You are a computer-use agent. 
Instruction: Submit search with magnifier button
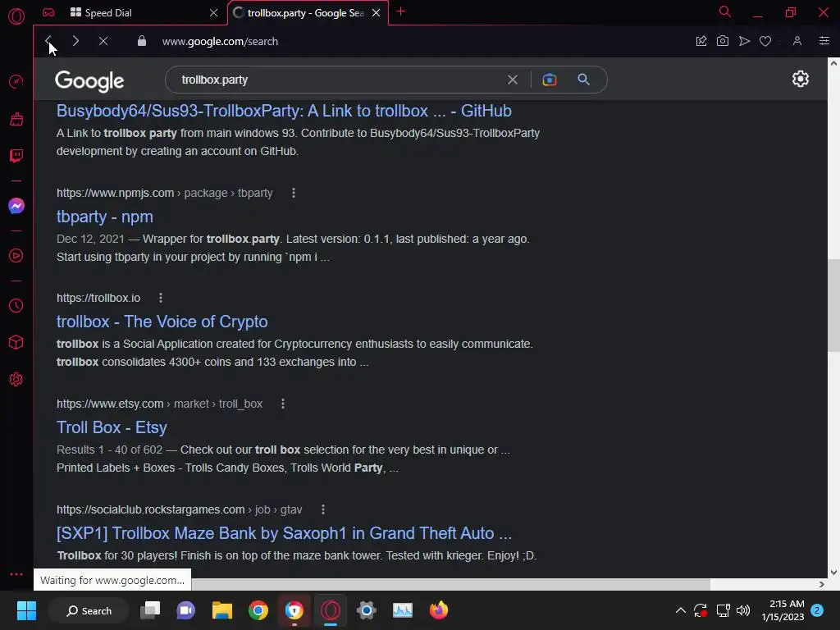pyautogui.click(x=583, y=80)
